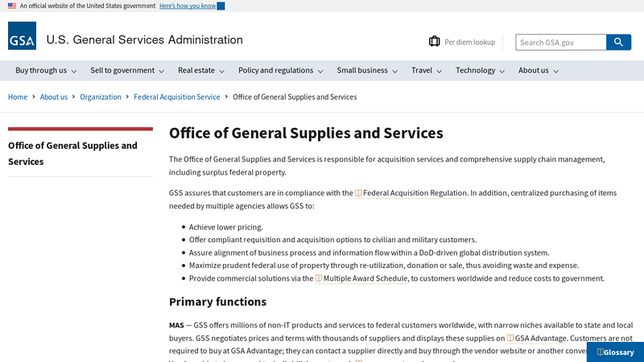
Task: Open the Real estate dropdown
Action: (x=201, y=71)
